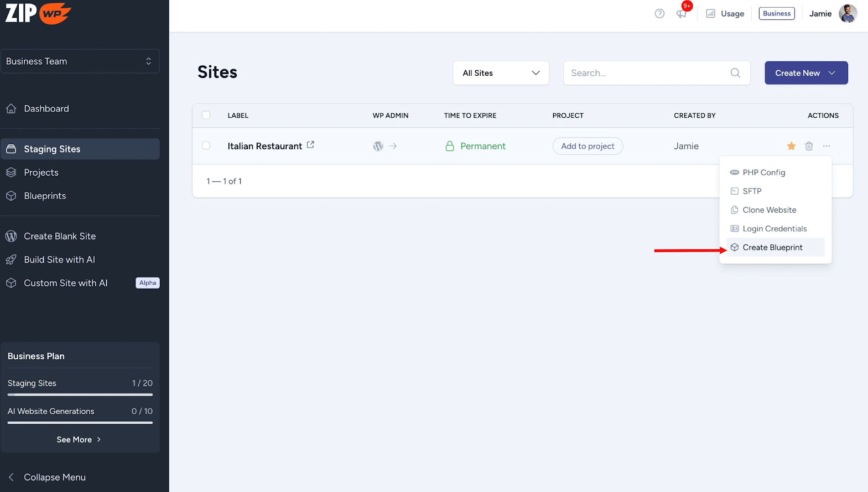This screenshot has width=868, height=492.
Task: Click the search magnifier icon
Action: click(x=735, y=73)
